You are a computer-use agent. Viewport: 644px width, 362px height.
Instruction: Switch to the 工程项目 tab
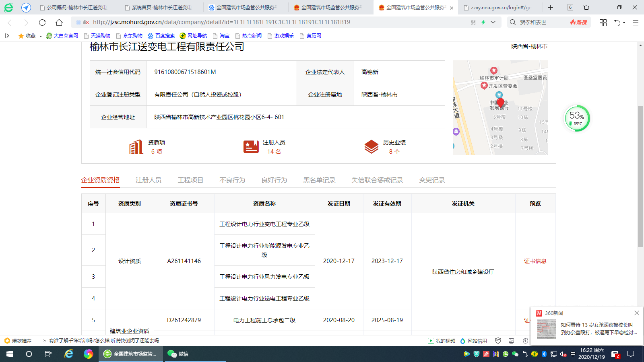pos(190,180)
